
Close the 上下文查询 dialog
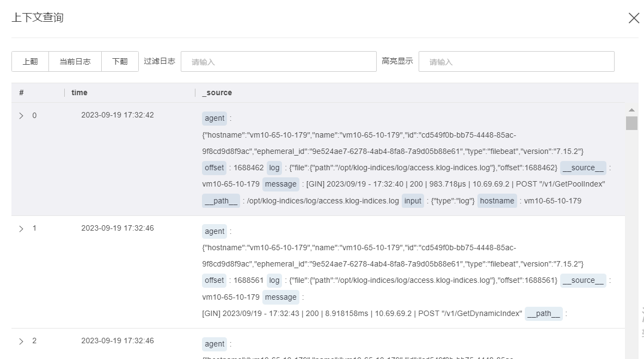634,18
